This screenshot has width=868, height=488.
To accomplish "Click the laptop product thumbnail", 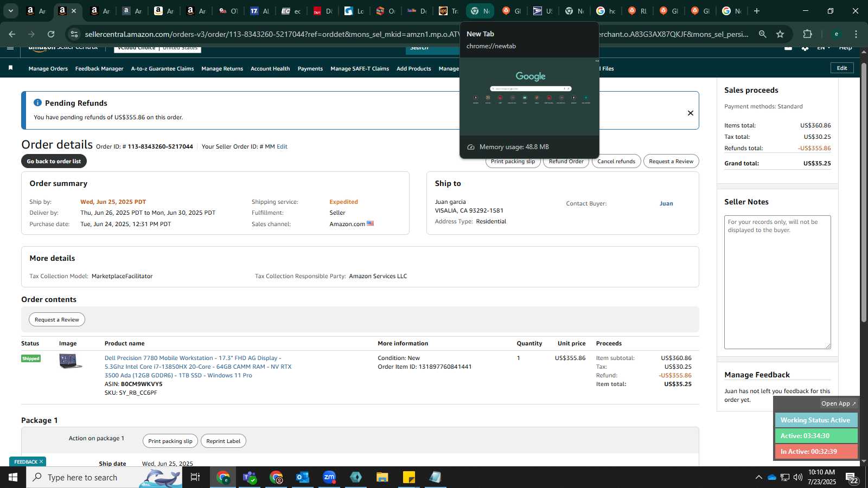I will pyautogui.click(x=71, y=361).
